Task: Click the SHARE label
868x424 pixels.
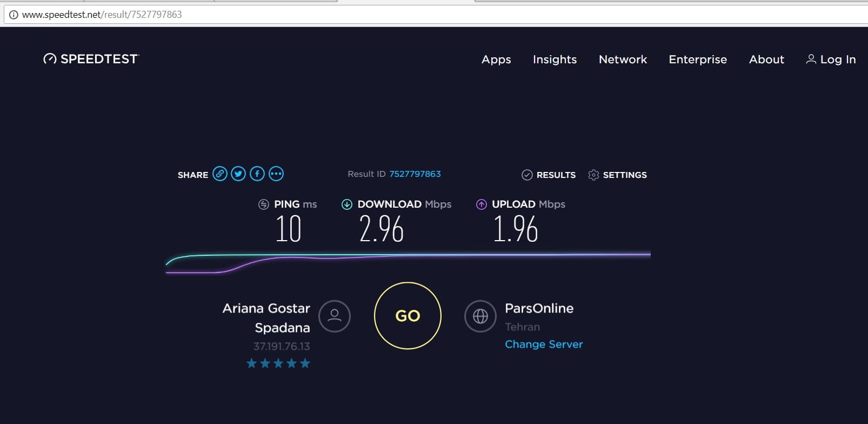Action: [x=193, y=175]
